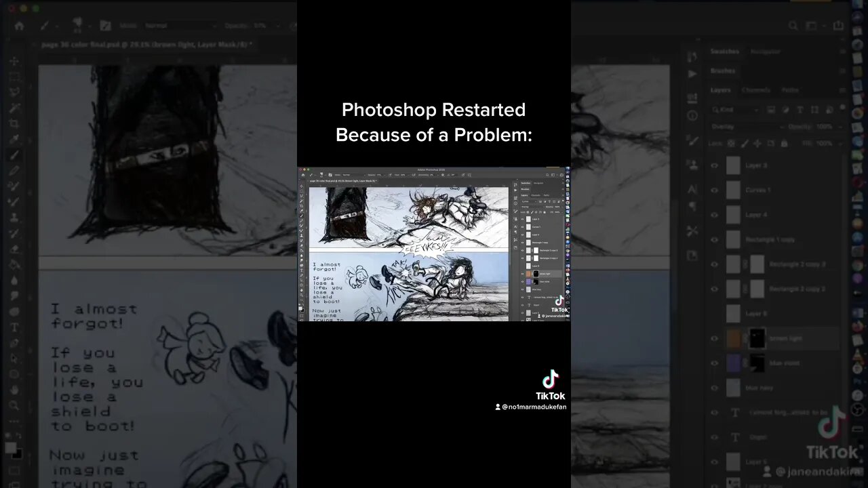Hide Rectangle 1 copy layer in the background panel

pyautogui.click(x=714, y=239)
